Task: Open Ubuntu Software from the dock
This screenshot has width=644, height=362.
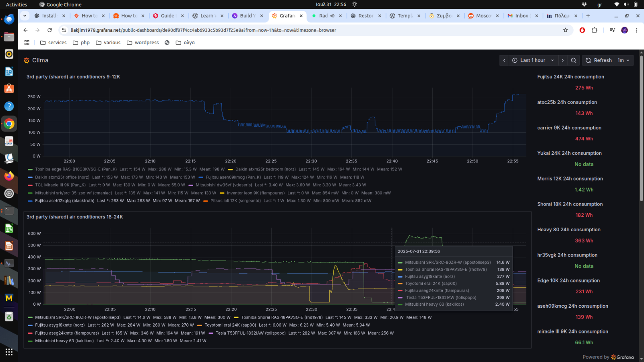Action: 9,89
